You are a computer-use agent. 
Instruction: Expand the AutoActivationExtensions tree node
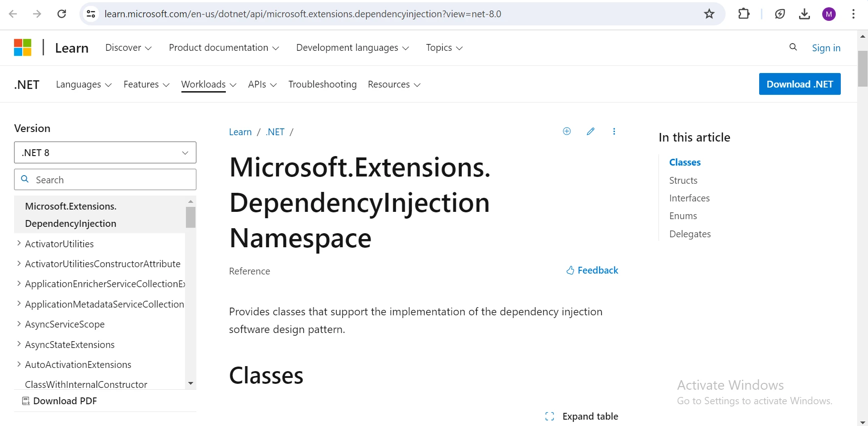[x=19, y=364]
